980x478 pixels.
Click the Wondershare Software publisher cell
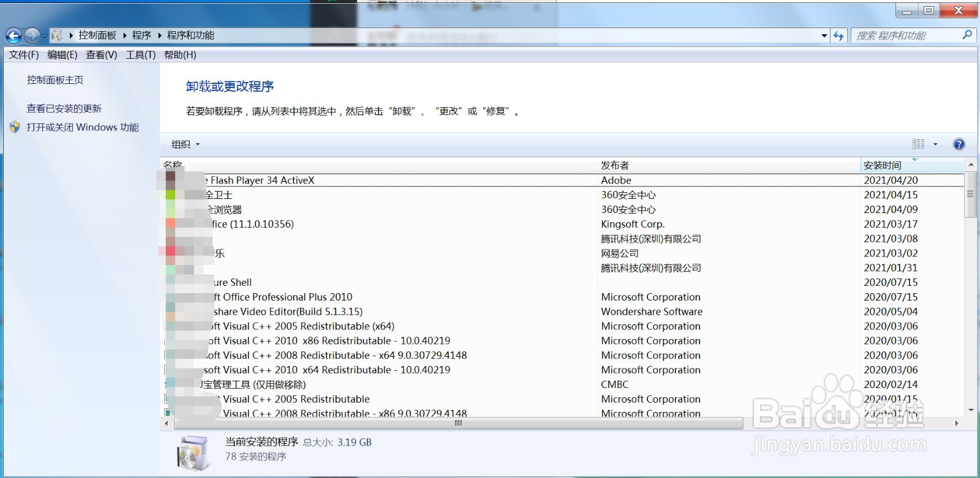(x=652, y=312)
